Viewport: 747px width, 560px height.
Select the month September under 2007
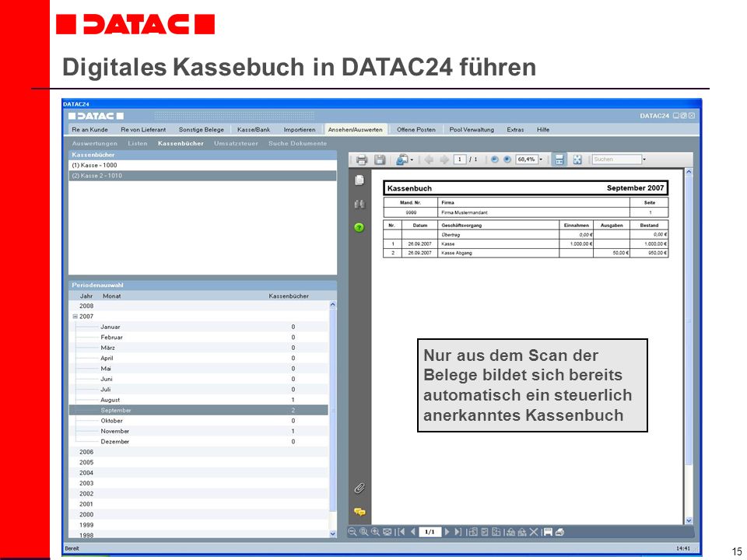[x=198, y=411]
